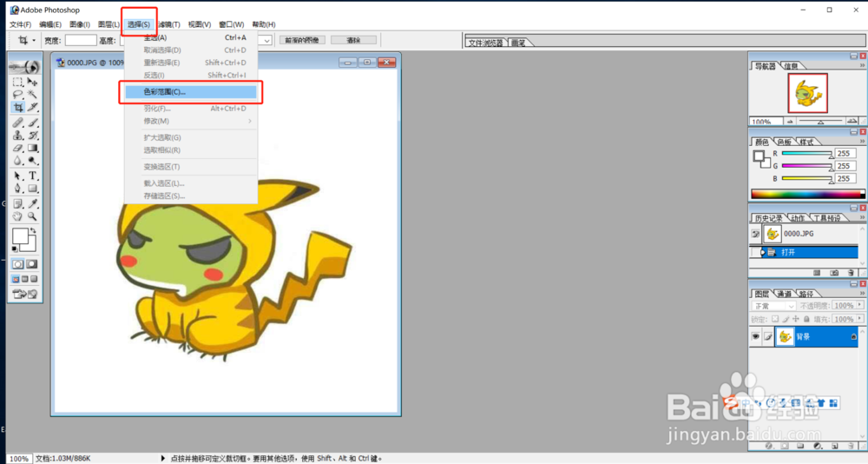This screenshot has width=868, height=464.
Task: Enable lock position option
Action: point(795,319)
